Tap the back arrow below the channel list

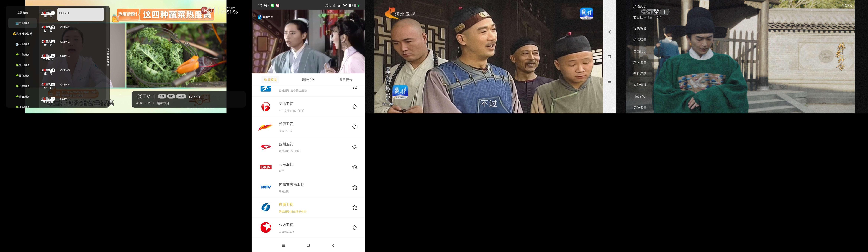pos(333,245)
